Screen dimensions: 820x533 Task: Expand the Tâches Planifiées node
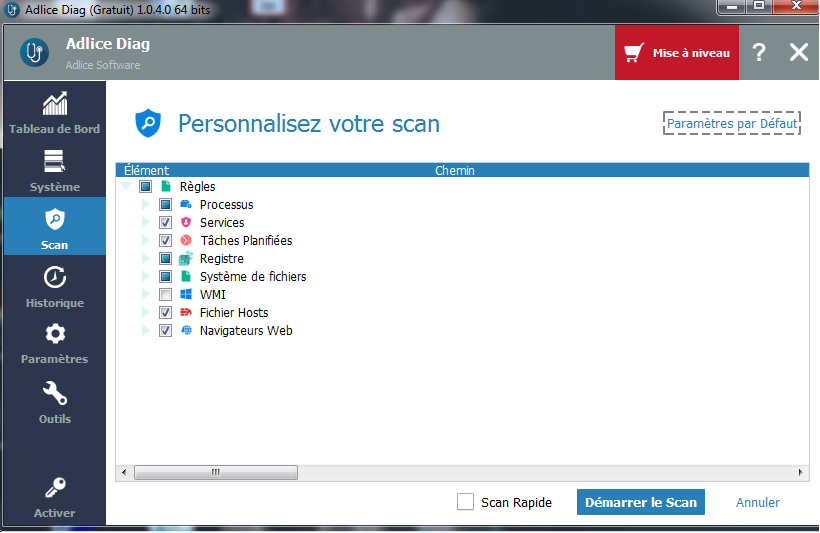[145, 241]
